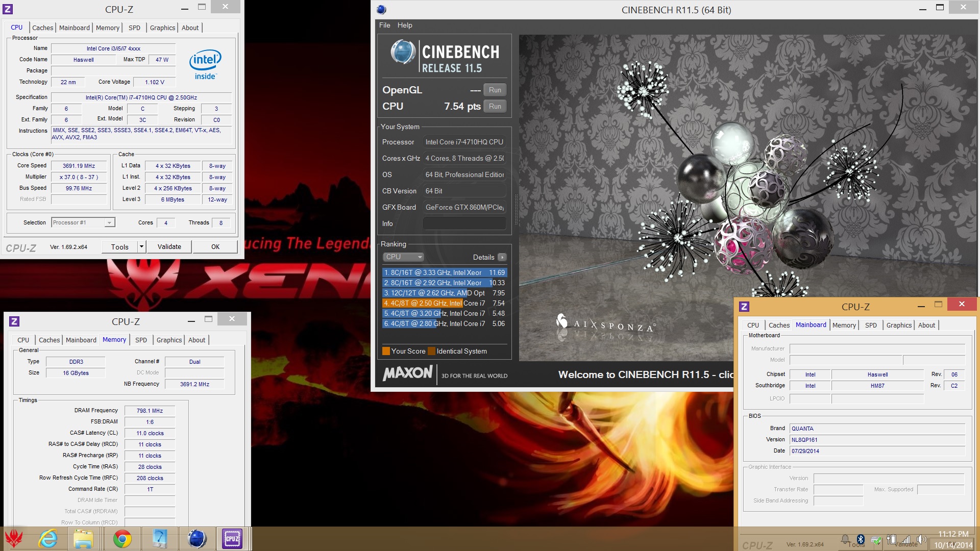Switch to the Caches tab in the top-left CPU-Z
The image size is (980, 551).
[x=43, y=28]
